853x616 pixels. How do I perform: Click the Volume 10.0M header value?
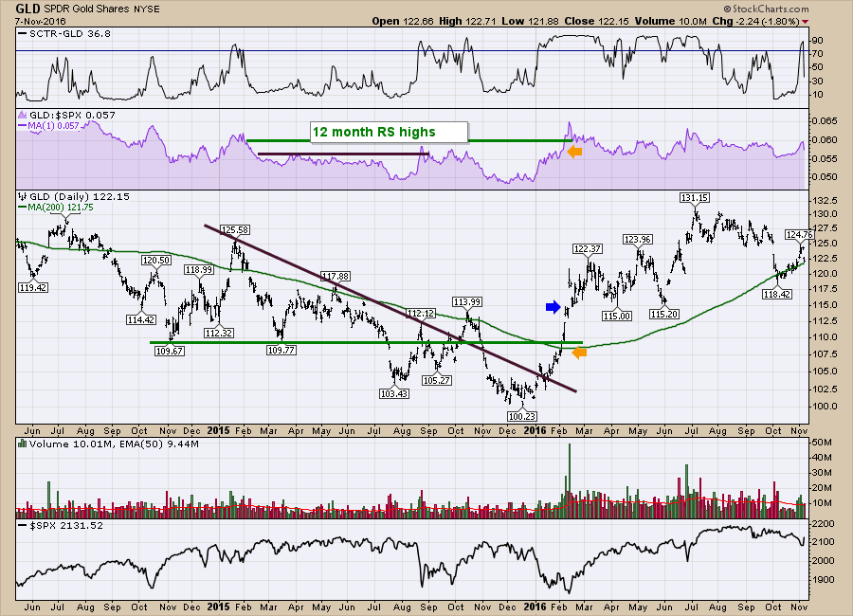[x=670, y=21]
